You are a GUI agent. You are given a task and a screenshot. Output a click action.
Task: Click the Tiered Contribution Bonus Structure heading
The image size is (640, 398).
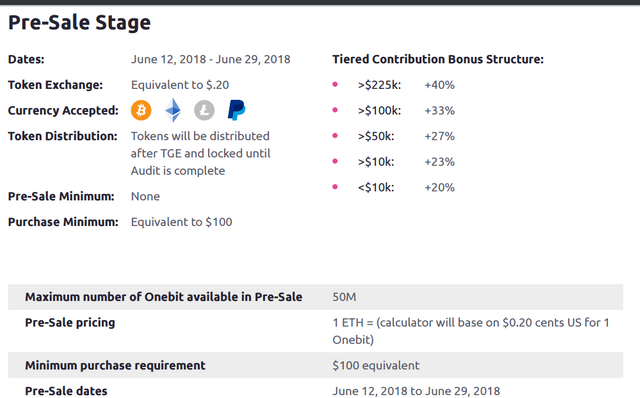click(438, 60)
